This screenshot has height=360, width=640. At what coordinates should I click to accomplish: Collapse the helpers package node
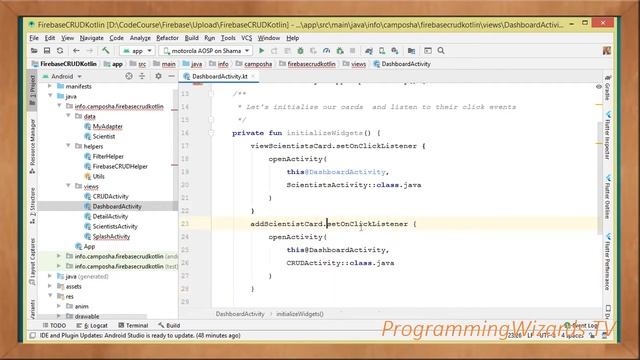point(68,146)
